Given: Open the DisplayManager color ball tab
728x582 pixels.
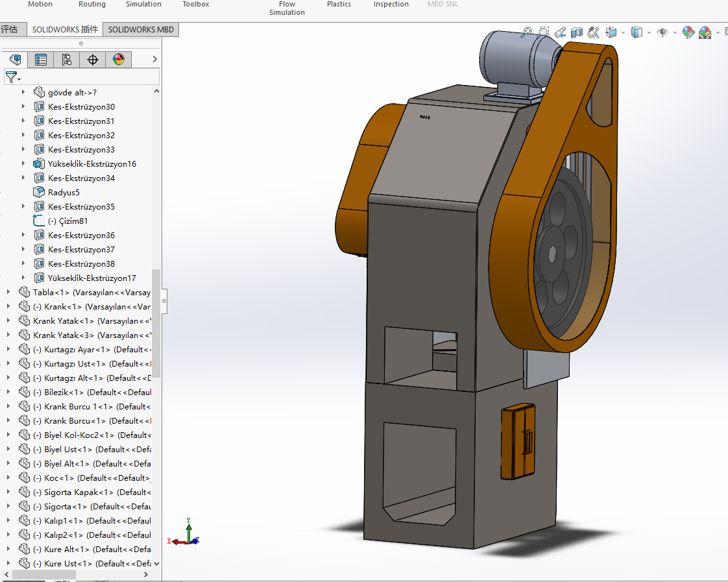Looking at the screenshot, I should 119,60.
